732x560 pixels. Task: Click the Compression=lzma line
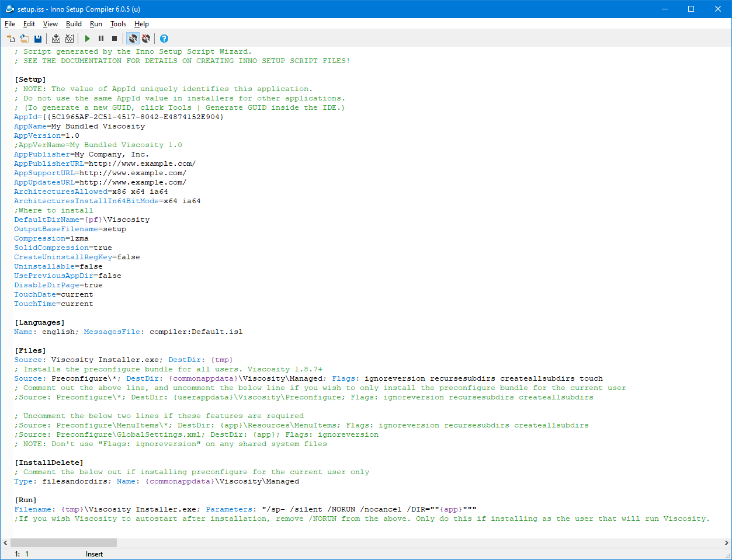51,238
